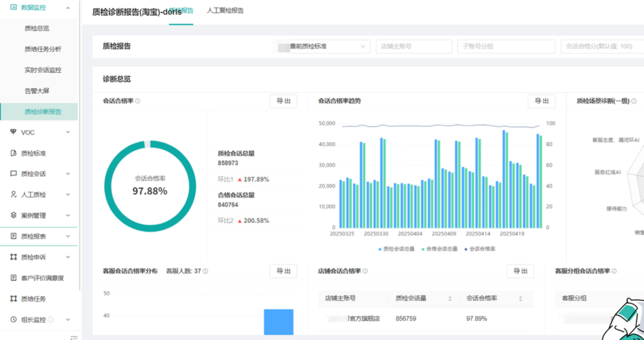
Task: Click the 质检报表 report icon
Action: (13, 236)
